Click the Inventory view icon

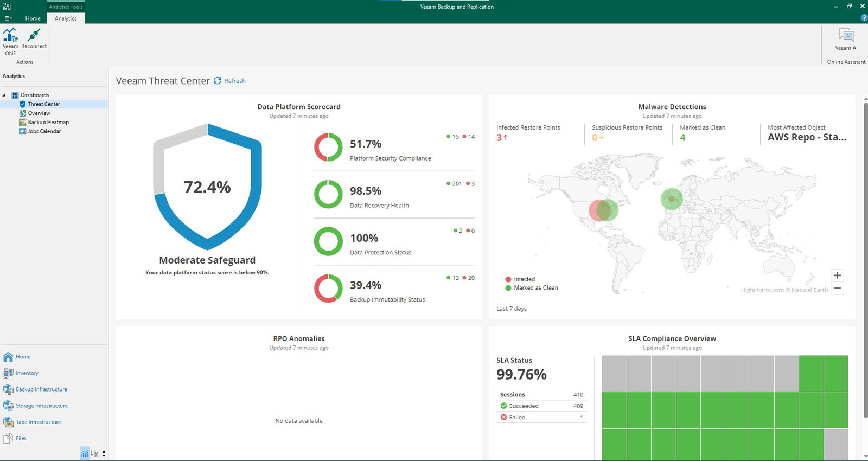(x=8, y=373)
